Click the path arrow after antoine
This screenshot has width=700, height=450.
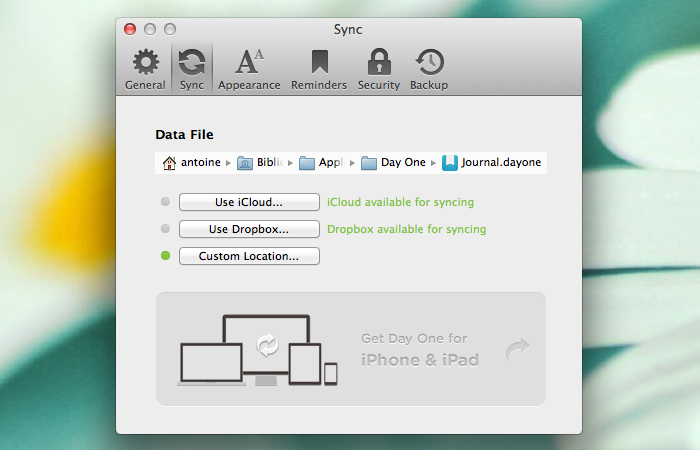(228, 163)
